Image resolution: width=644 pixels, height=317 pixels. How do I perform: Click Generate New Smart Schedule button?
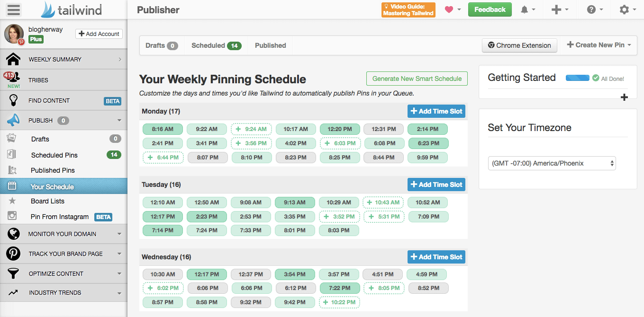click(x=417, y=79)
